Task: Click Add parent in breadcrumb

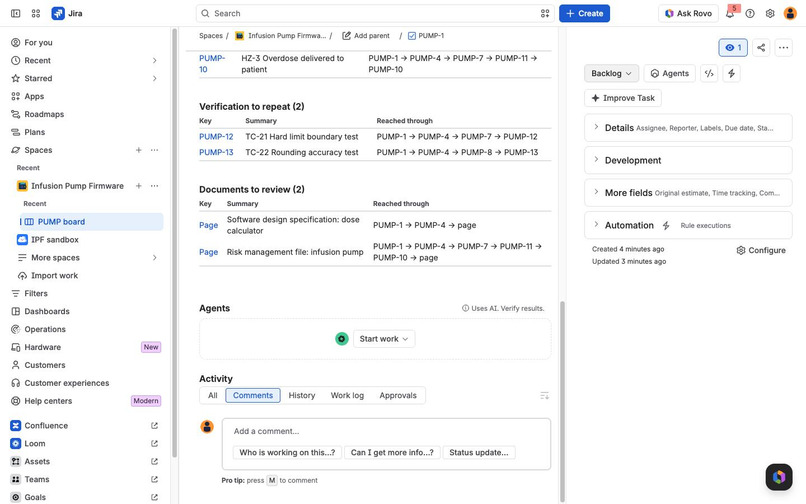Action: (x=366, y=36)
